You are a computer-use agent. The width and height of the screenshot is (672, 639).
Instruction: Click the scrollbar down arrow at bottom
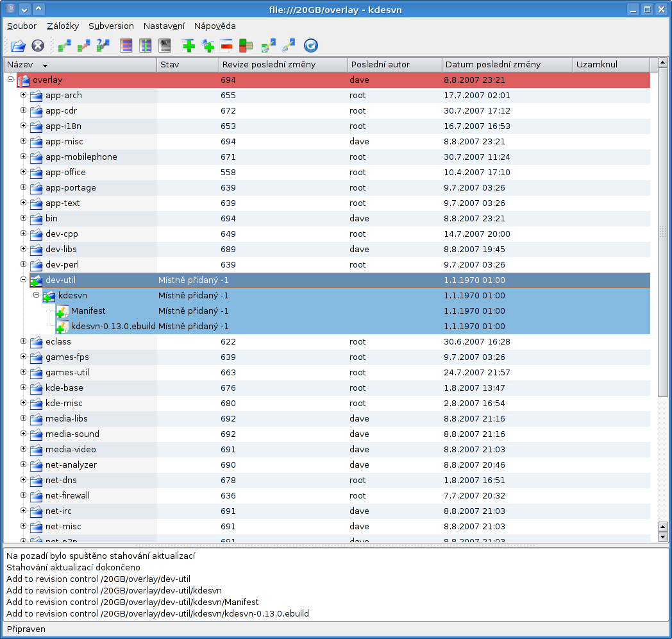pyautogui.click(x=662, y=537)
